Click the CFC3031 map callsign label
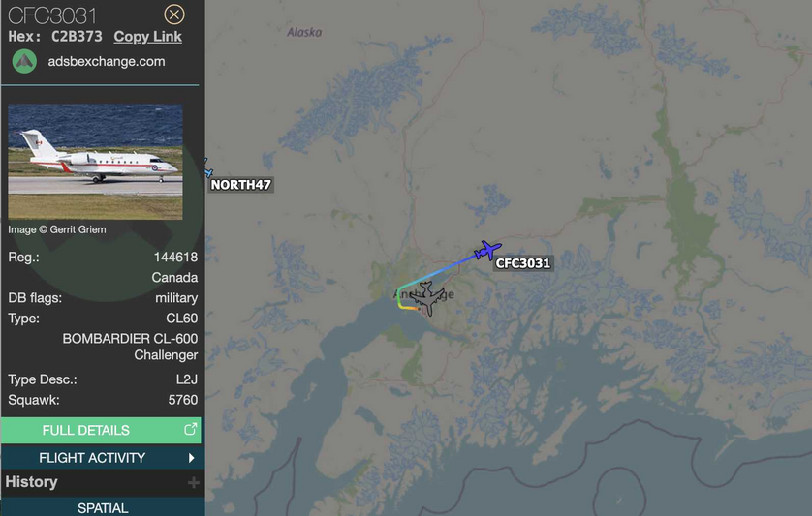 point(523,263)
